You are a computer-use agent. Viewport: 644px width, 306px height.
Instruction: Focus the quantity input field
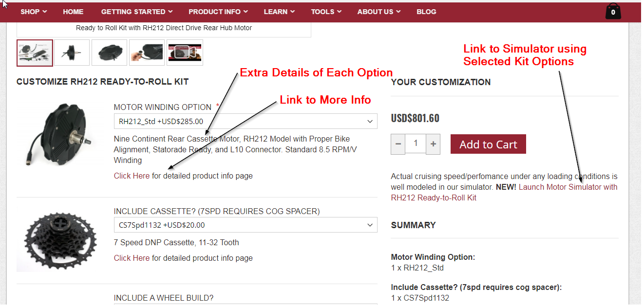coord(416,144)
